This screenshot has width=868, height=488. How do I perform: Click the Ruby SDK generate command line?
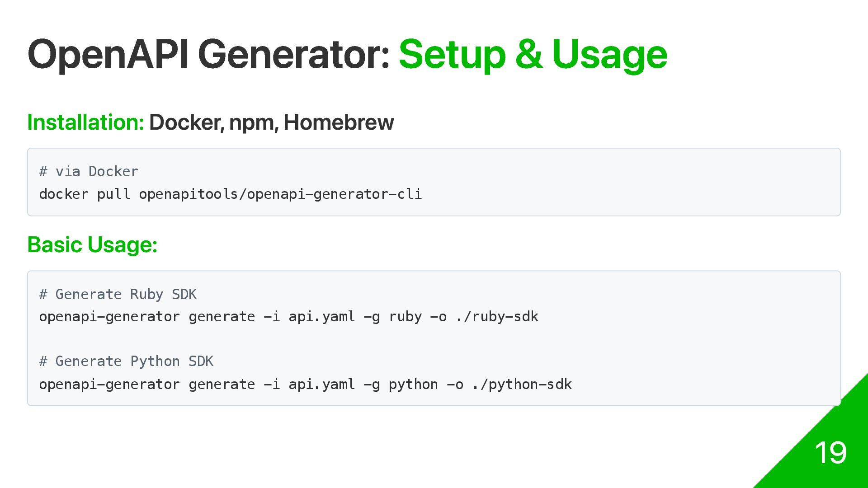tap(289, 317)
